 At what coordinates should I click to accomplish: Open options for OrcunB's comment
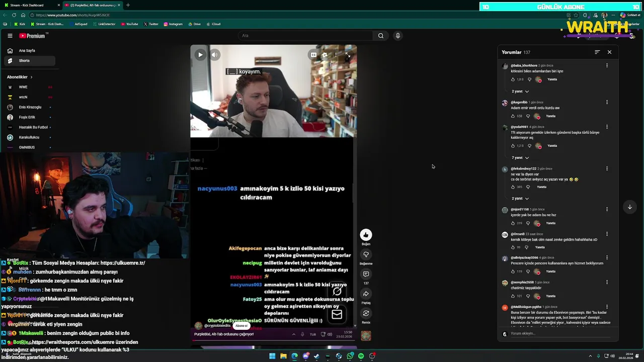(x=607, y=234)
